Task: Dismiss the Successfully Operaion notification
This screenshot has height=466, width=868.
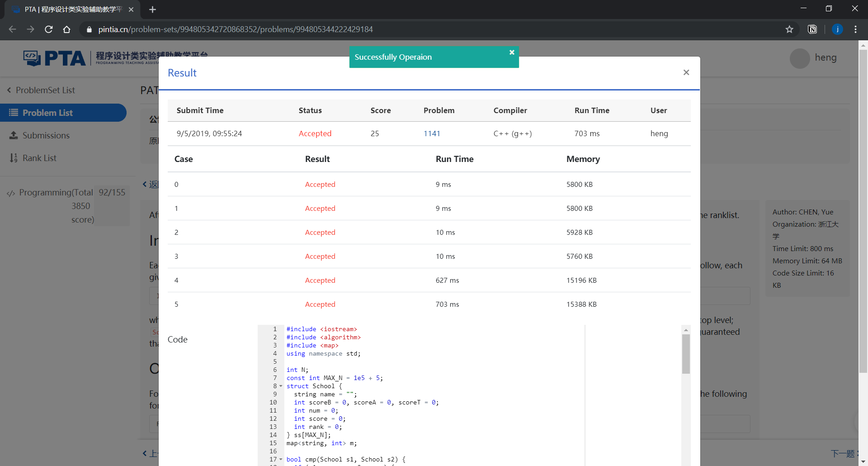Action: click(512, 52)
